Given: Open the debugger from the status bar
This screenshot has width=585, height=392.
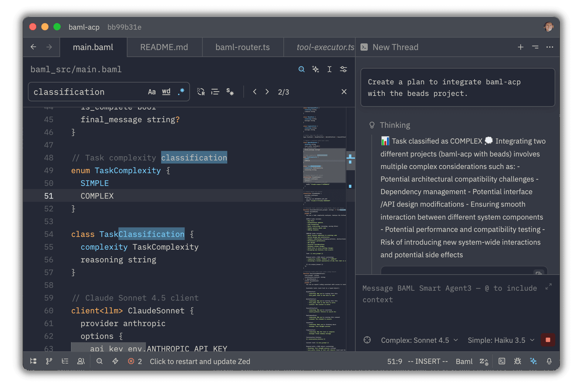Looking at the screenshot, I should [x=518, y=361].
